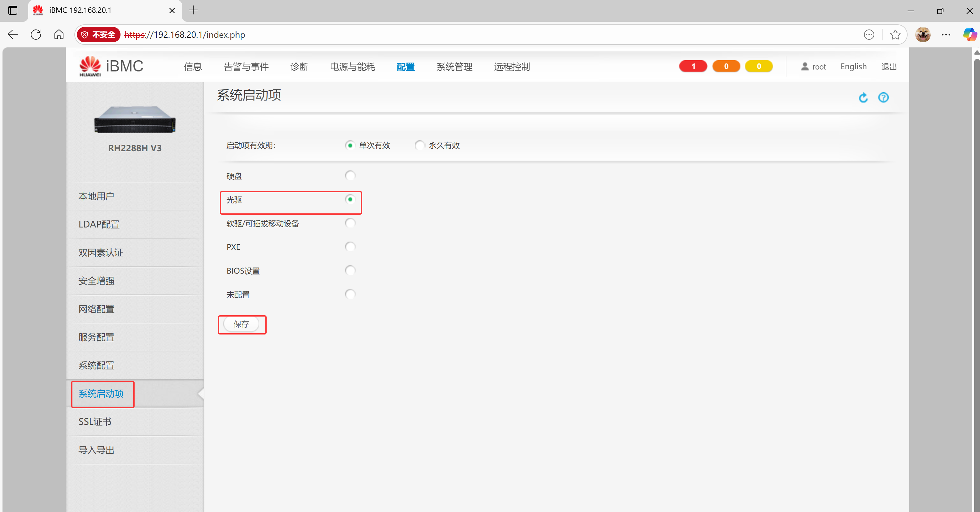Open 网络配置 in sidebar
This screenshot has height=512, width=980.
(x=96, y=309)
